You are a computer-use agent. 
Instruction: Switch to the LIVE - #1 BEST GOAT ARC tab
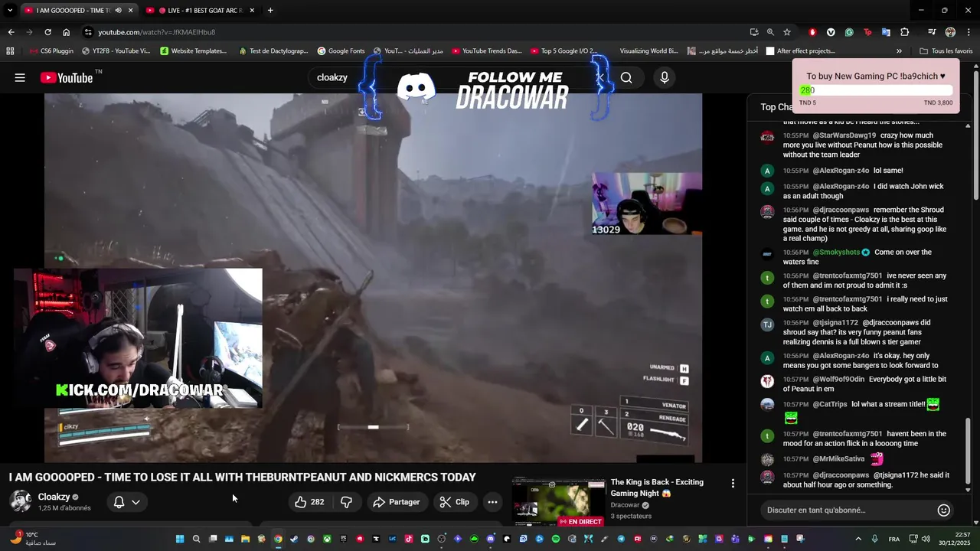tap(201, 11)
